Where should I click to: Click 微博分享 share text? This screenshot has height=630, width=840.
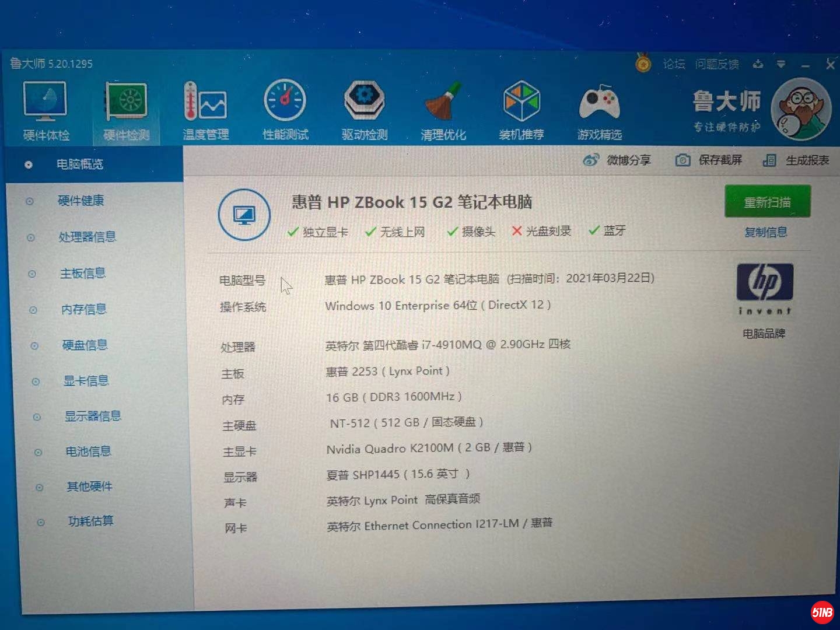click(x=628, y=160)
